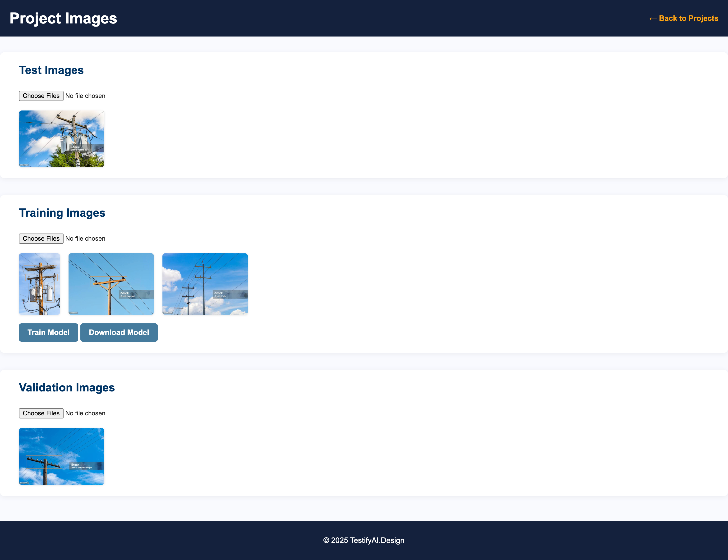
Task: Follow the Back to Projects link text
Action: click(x=688, y=18)
